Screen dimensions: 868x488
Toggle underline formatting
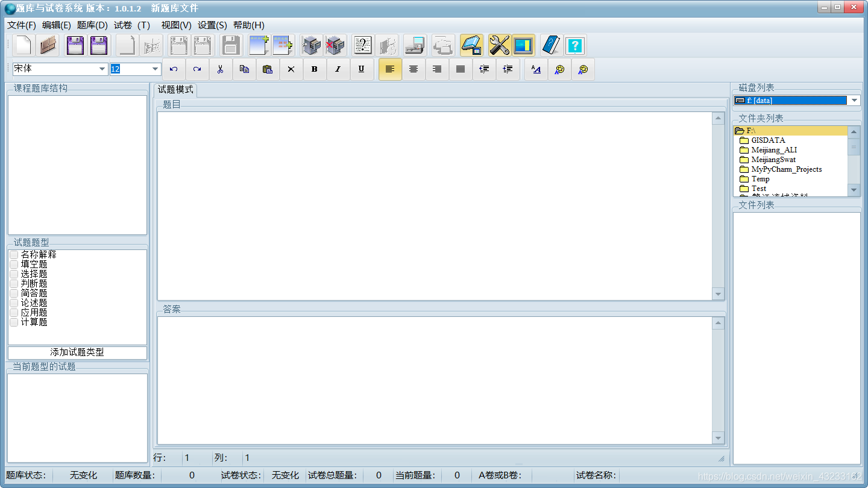point(362,69)
